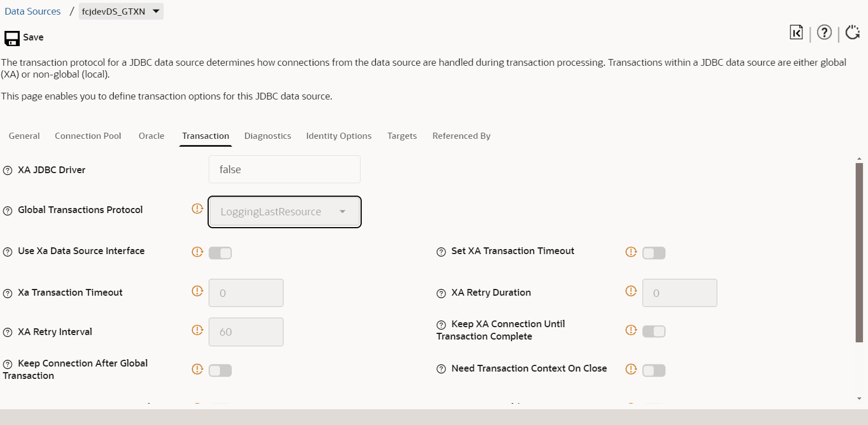Click the XA Retry Interval field showing 60

click(246, 332)
